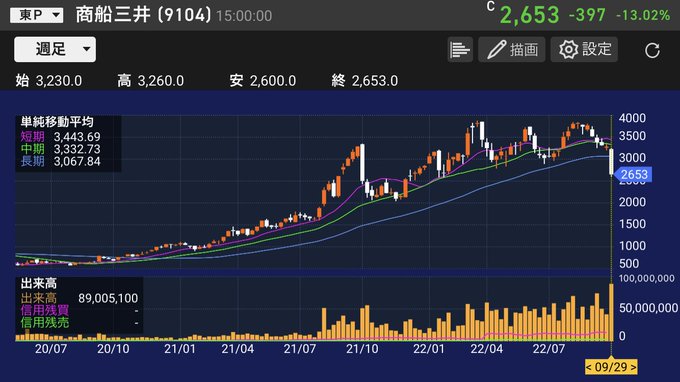680x382 pixels.
Task: Click the 21/07 date axis label
Action: pos(300,349)
